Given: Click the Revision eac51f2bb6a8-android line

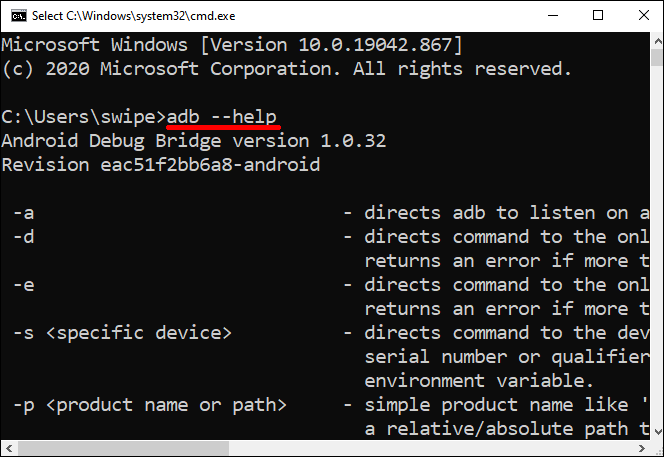Looking at the screenshot, I should [160, 165].
